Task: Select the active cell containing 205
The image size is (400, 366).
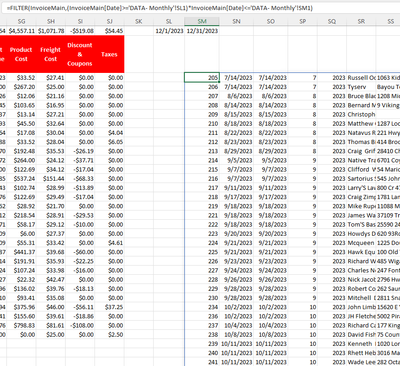Action: [x=202, y=78]
